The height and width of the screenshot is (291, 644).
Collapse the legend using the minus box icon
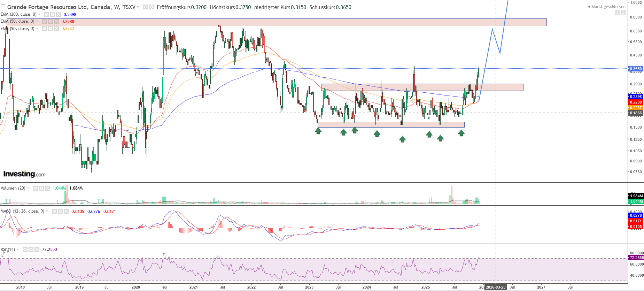click(3, 7)
